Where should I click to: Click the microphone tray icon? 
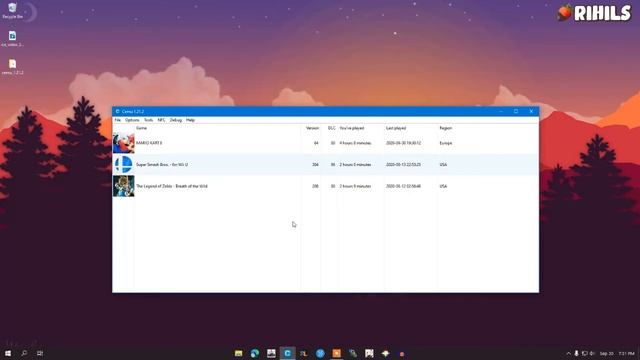576,353
